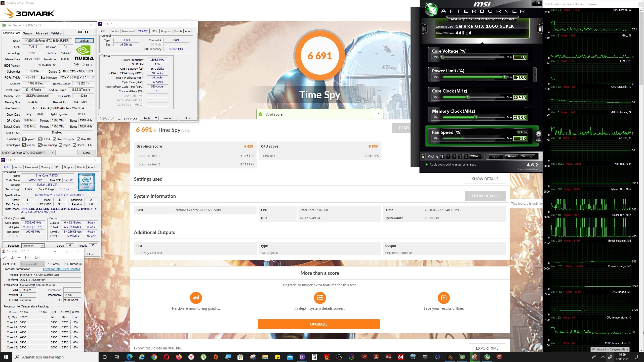The height and width of the screenshot is (362, 644).
Task: Show details for Settings used
Action: click(485, 179)
